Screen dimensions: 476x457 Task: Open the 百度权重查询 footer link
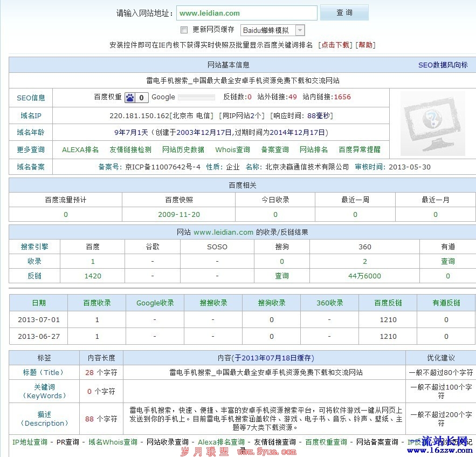pyautogui.click(x=326, y=442)
